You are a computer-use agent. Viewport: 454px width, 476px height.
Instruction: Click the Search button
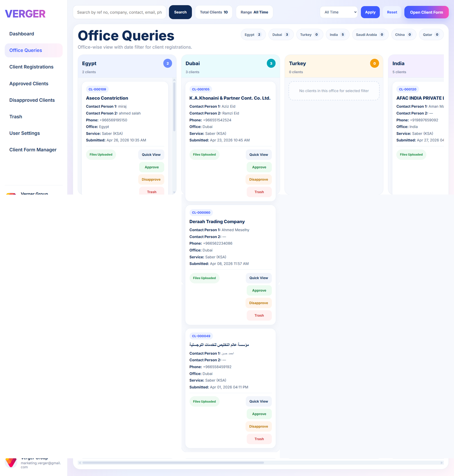click(x=180, y=12)
